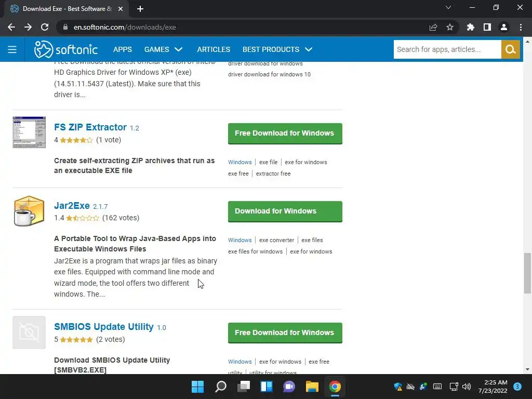
Task: Expand the GAMES dropdown
Action: coord(163,49)
